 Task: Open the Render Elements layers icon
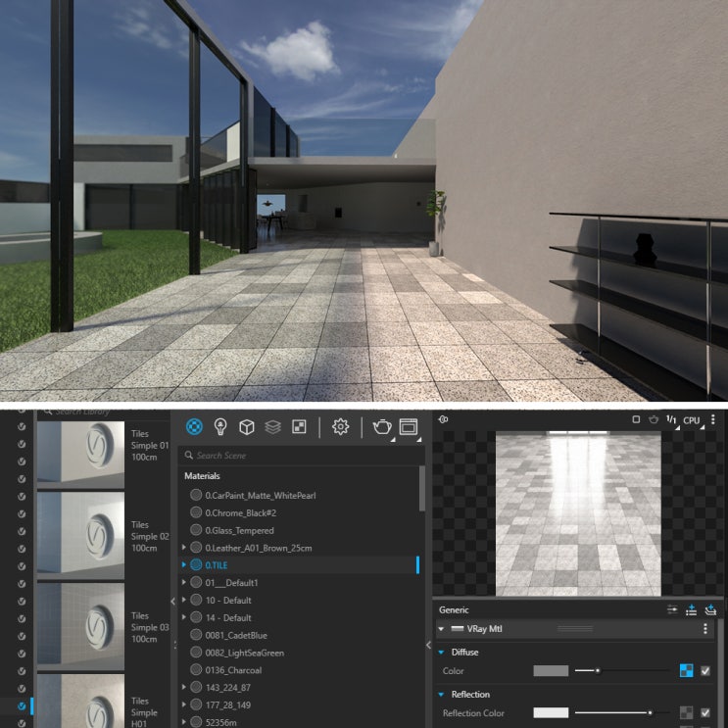point(272,426)
